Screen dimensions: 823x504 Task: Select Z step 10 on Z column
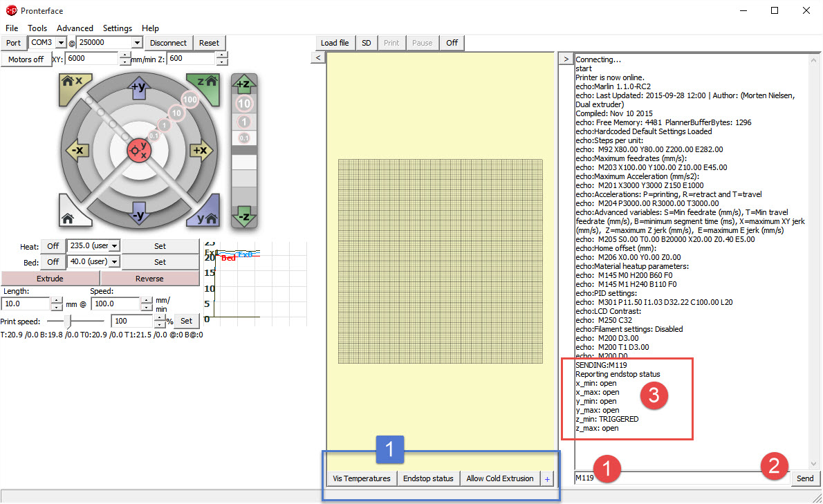244,104
